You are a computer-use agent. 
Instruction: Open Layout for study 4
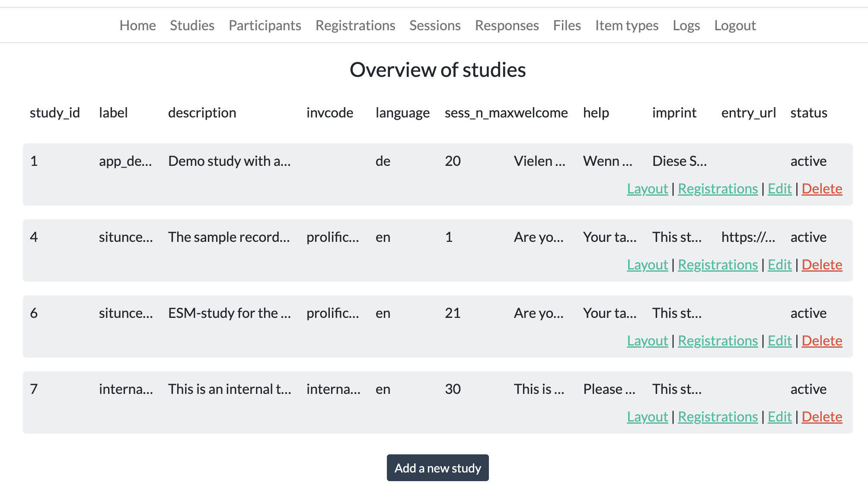[x=648, y=265]
